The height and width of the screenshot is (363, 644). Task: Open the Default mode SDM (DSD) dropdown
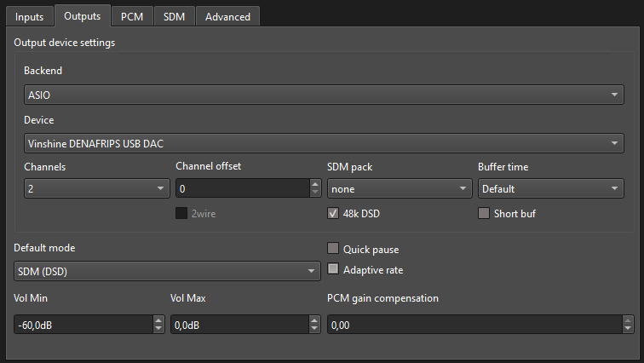coord(167,272)
